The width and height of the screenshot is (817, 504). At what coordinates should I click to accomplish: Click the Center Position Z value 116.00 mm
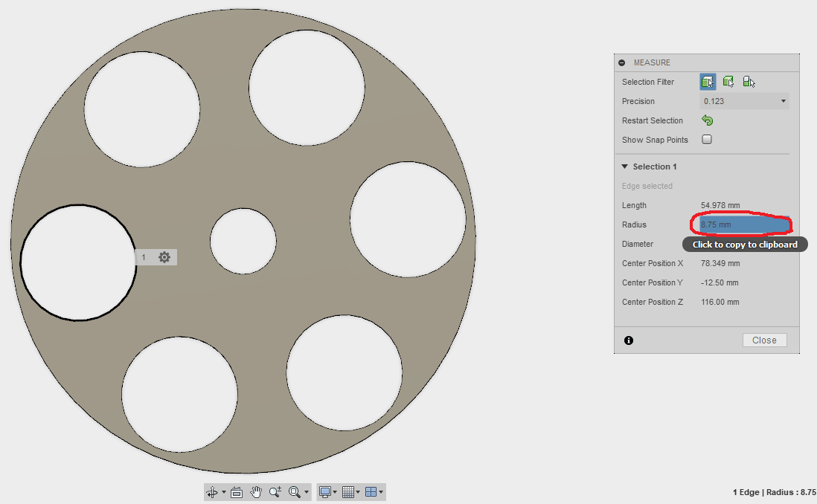[720, 302]
